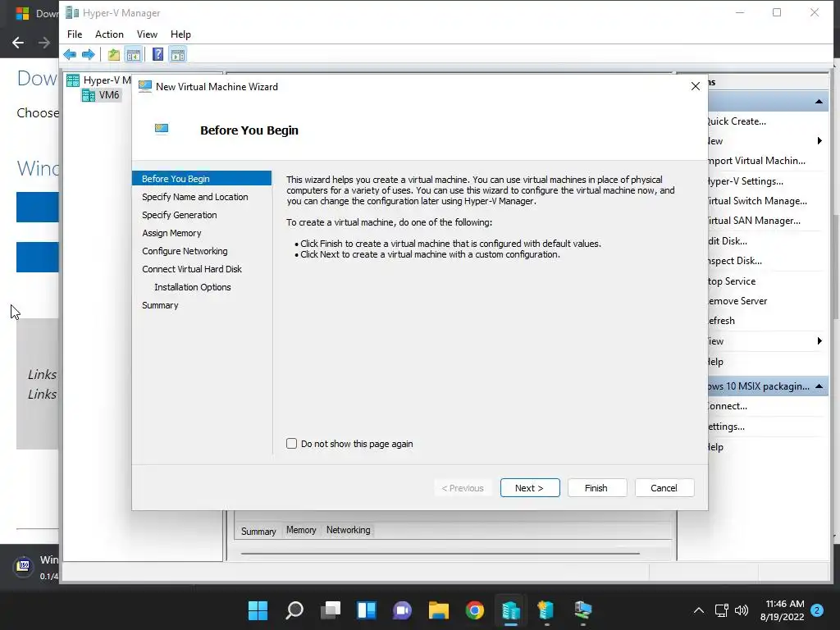Screen dimensions: 840x630
Task: Click Refresh in the Actions pane
Action: point(722,321)
